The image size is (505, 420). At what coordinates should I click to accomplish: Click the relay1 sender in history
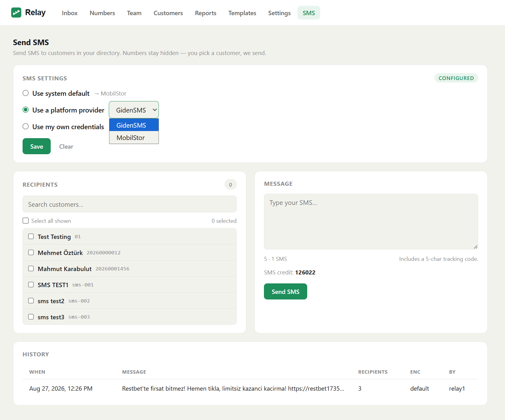pyautogui.click(x=457, y=388)
